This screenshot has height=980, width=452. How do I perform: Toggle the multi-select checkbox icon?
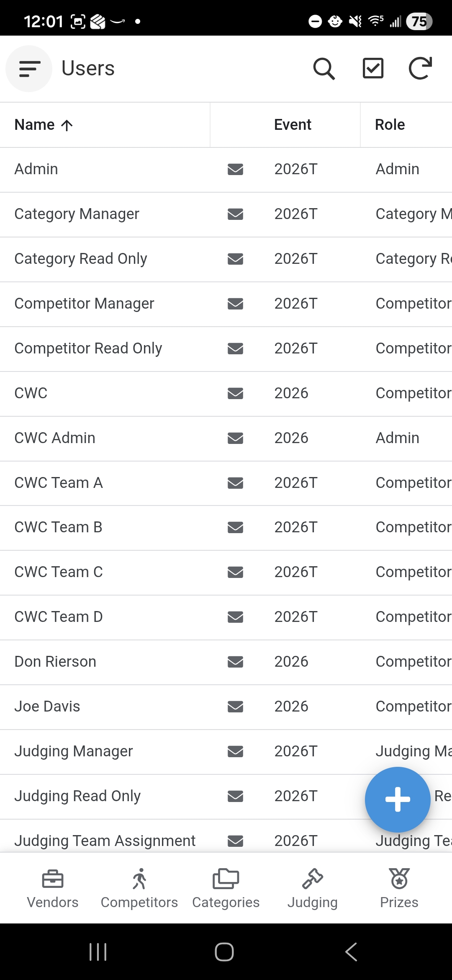(372, 69)
